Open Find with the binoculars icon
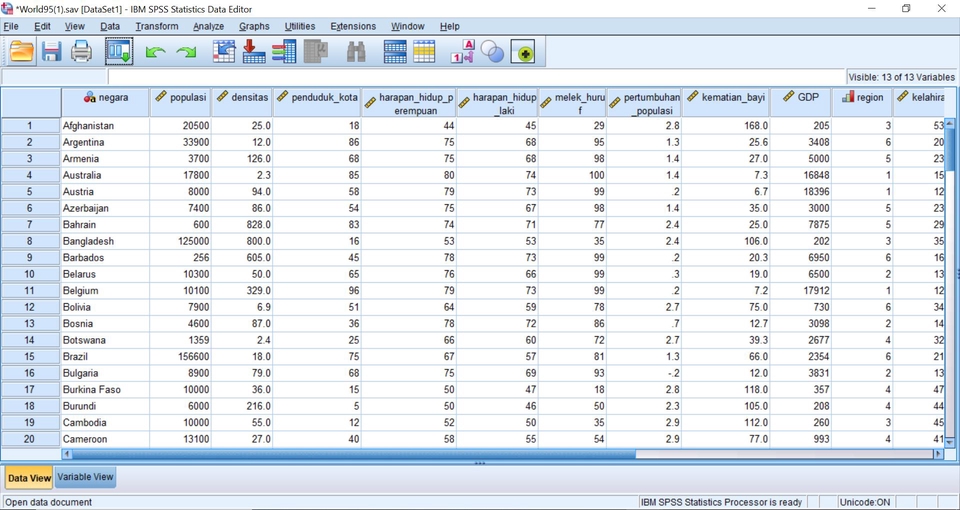 pos(356,51)
